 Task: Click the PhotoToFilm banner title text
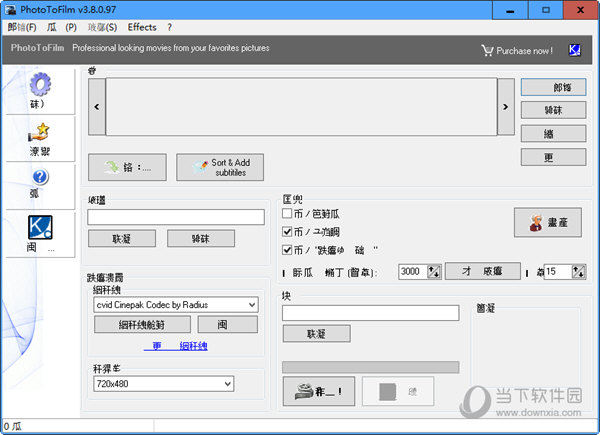[x=38, y=48]
